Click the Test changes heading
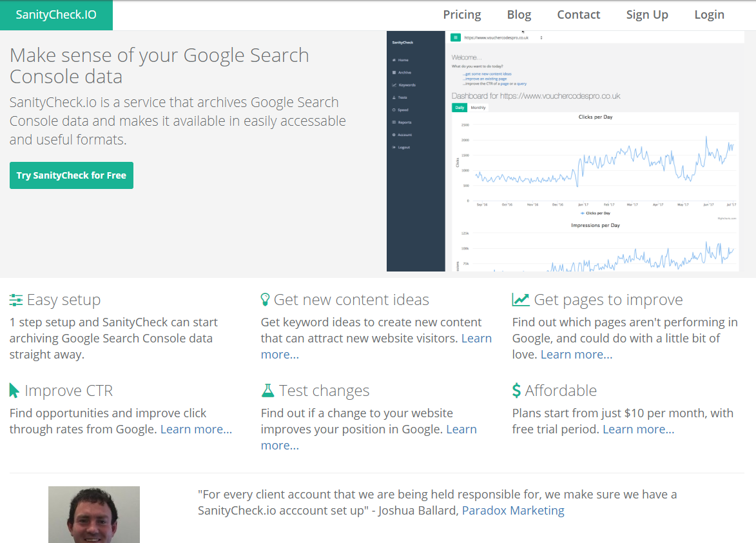The width and height of the screenshot is (756, 543). click(x=324, y=391)
